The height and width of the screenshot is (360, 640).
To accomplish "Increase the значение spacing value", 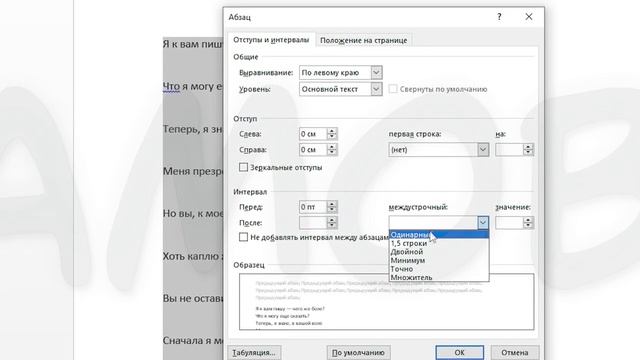I will pos(528,220).
